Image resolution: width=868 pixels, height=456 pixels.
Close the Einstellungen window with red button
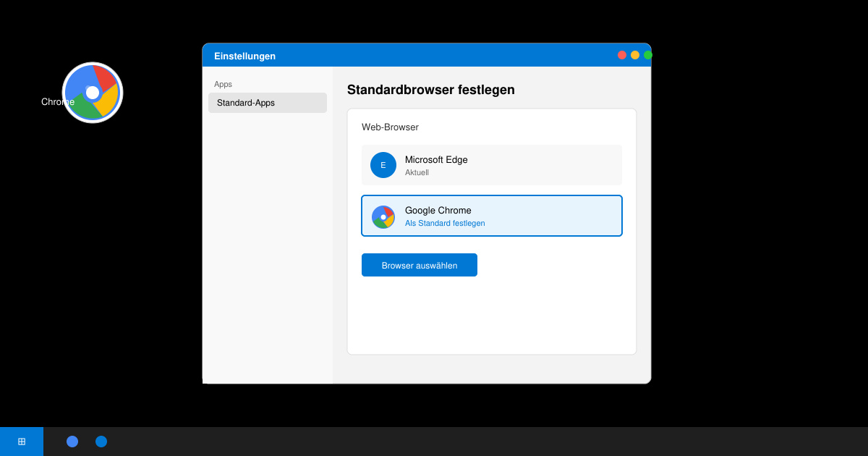pos(622,55)
